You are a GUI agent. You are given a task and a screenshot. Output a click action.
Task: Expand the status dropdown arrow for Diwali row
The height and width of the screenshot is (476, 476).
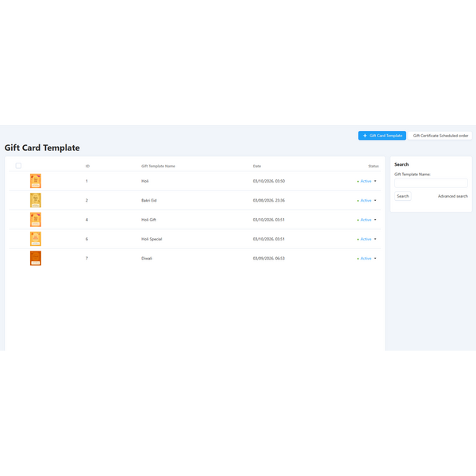pos(375,259)
